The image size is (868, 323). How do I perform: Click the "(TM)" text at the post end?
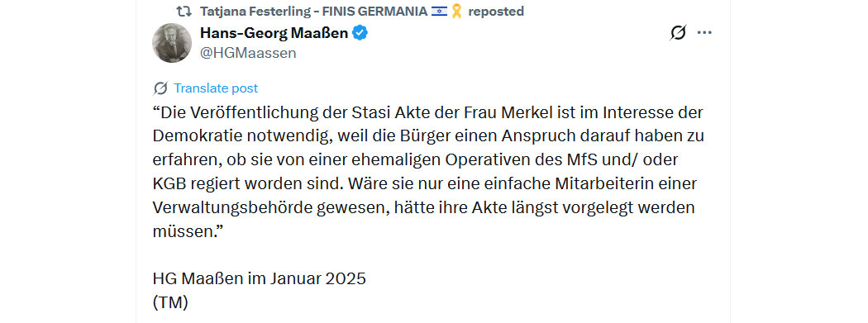click(x=170, y=302)
